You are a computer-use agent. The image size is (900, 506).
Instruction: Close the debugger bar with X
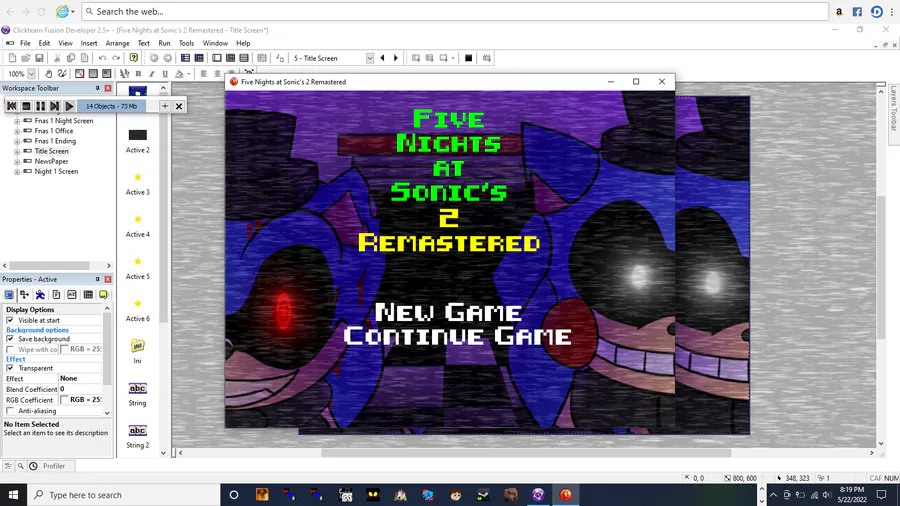point(179,106)
